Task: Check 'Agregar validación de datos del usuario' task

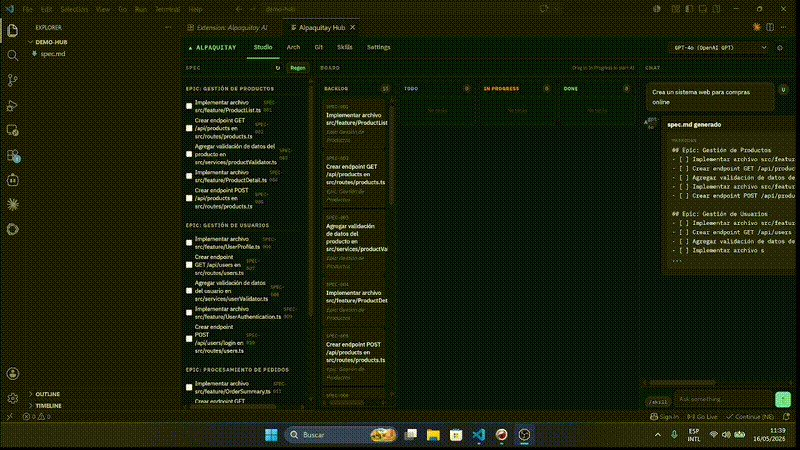Action: 189,291
